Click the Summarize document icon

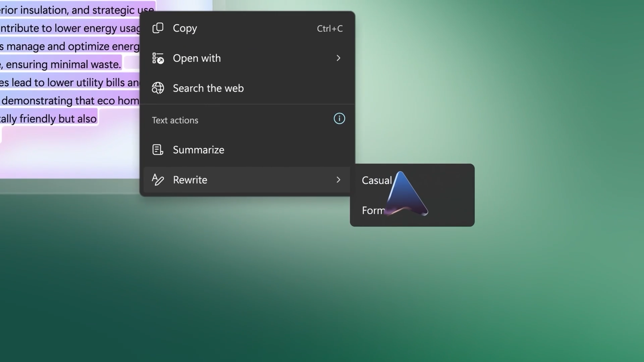[x=157, y=150]
